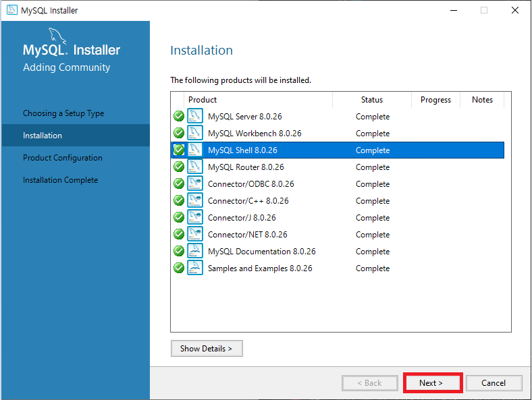Select the MySQL Workbench 8.0.26 row text

[255, 134]
